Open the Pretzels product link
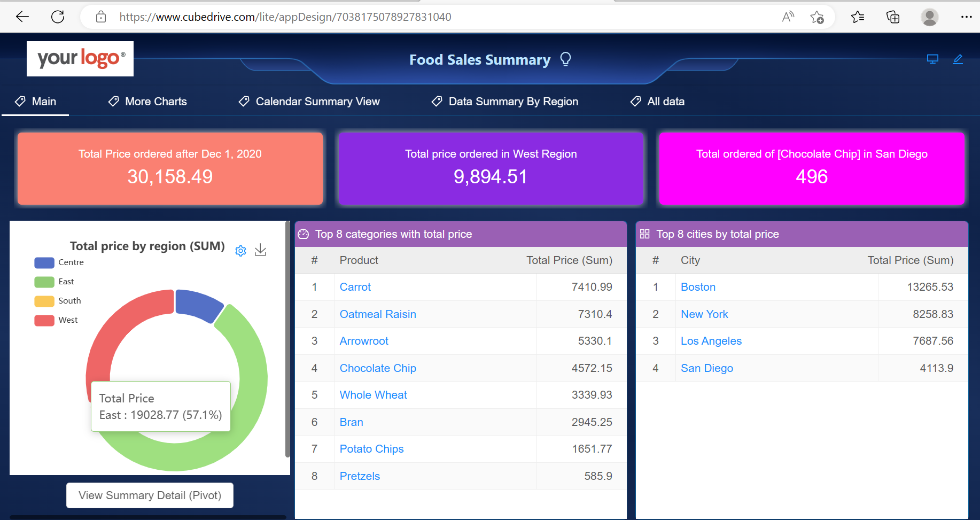The height and width of the screenshot is (520, 980). click(x=360, y=476)
